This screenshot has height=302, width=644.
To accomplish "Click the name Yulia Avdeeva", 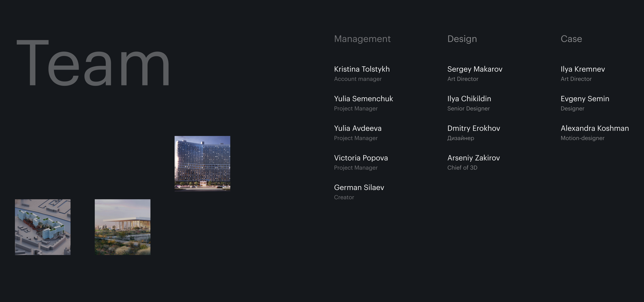I will (358, 128).
